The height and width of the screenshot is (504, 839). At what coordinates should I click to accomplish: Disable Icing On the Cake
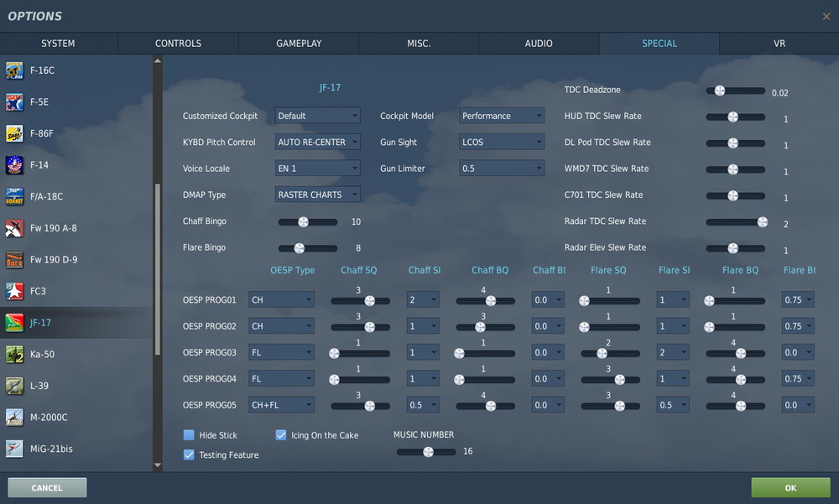click(280, 434)
